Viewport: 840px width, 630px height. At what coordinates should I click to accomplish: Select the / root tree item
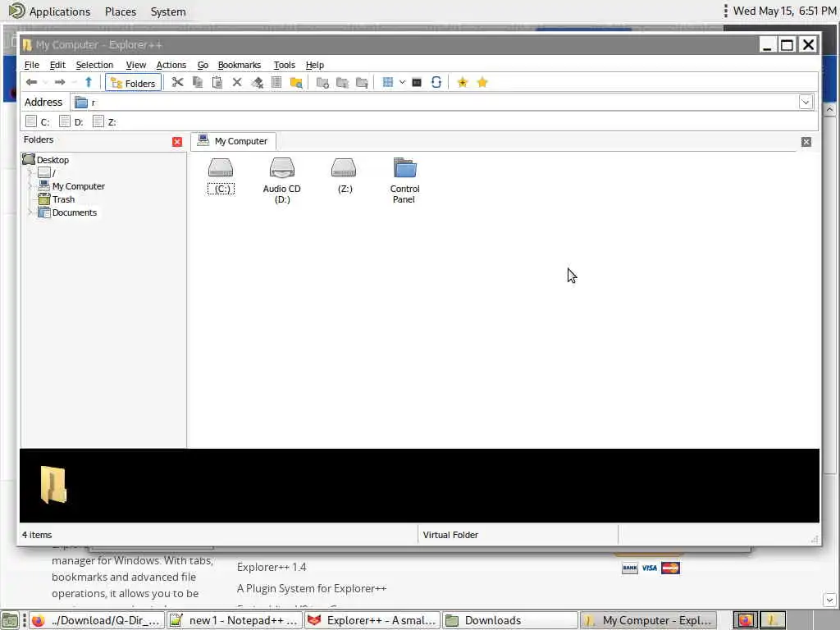[53, 172]
